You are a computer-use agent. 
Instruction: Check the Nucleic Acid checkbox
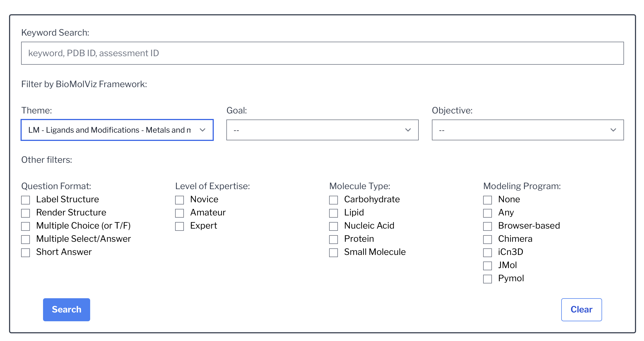tap(334, 226)
